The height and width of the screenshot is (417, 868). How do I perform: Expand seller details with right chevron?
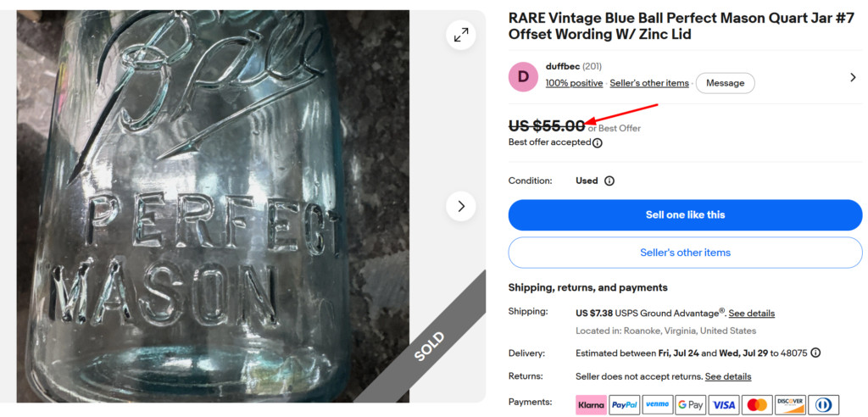tap(853, 77)
